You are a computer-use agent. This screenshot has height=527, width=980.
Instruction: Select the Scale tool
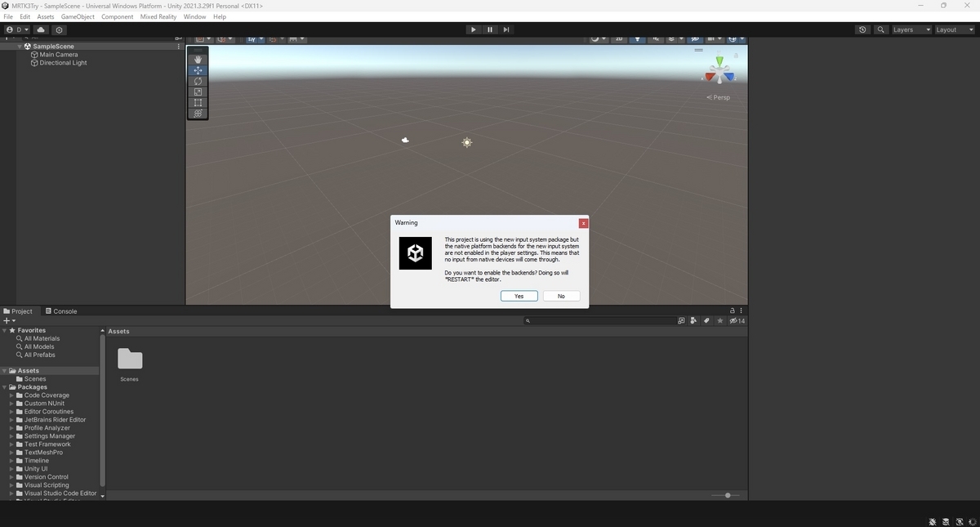[198, 92]
